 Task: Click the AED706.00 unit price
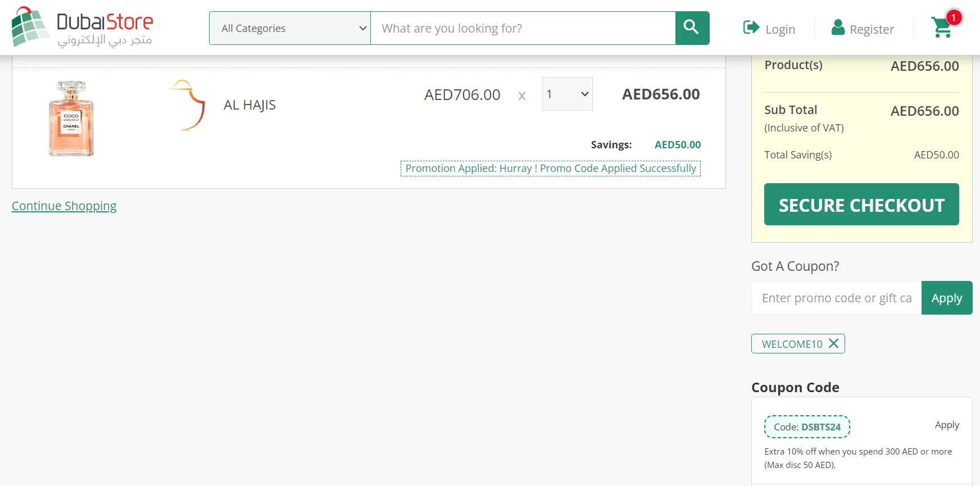[x=462, y=95]
